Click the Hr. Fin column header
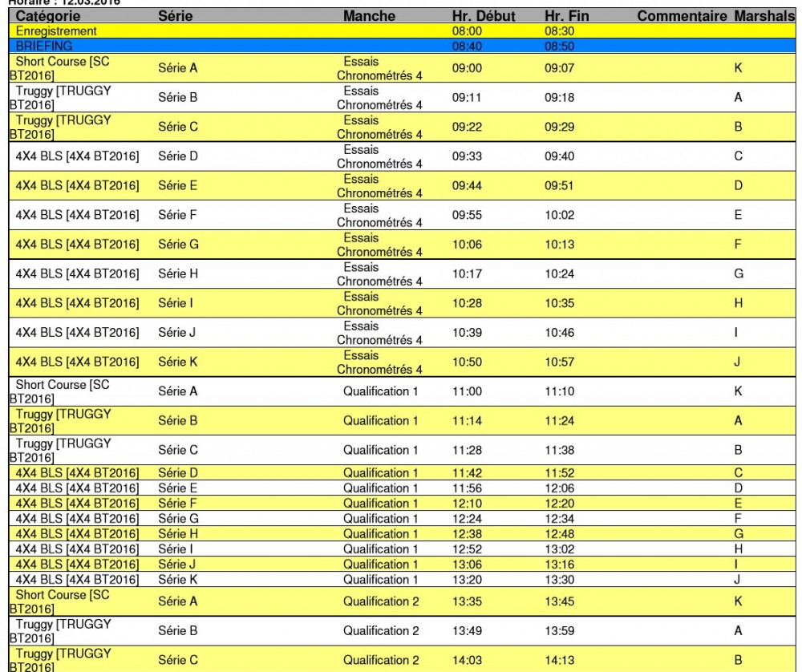Screen dimensions: 802x672 click(x=567, y=16)
